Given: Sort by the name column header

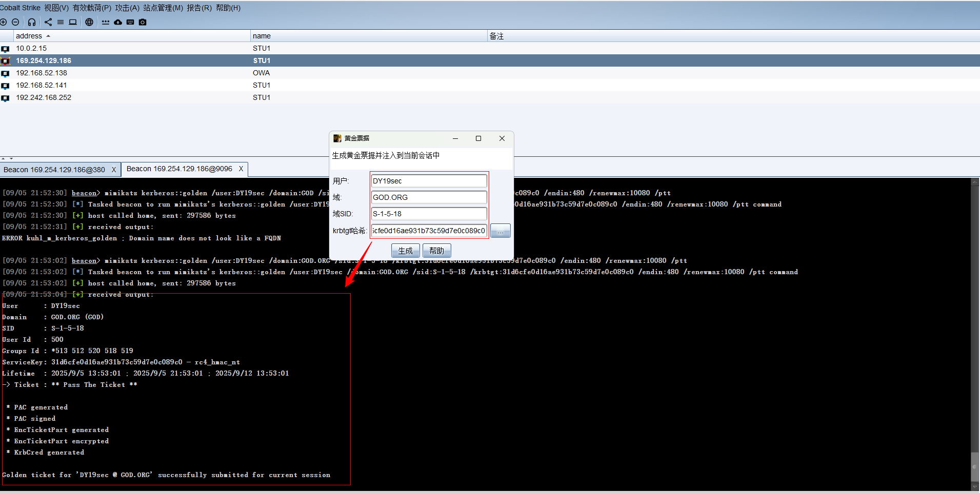Looking at the screenshot, I should click(x=368, y=36).
